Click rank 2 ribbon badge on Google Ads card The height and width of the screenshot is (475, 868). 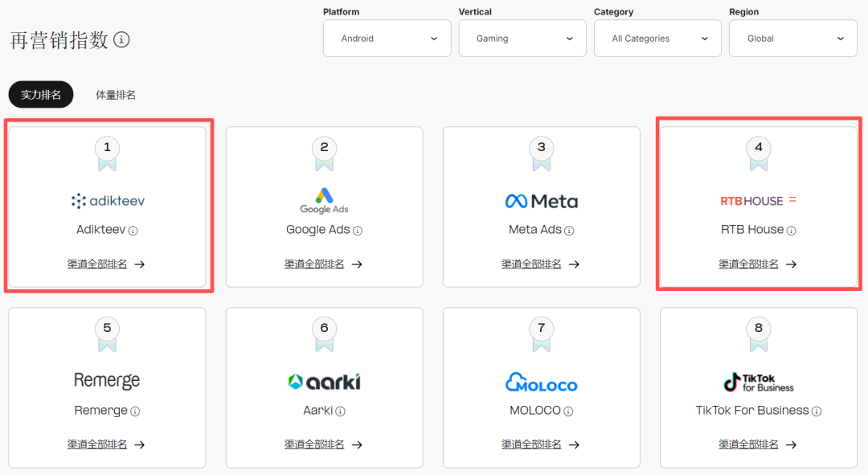click(x=325, y=154)
